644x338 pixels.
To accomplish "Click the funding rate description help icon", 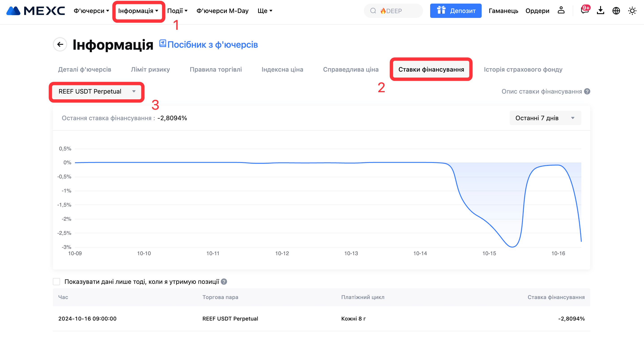I will (x=587, y=92).
